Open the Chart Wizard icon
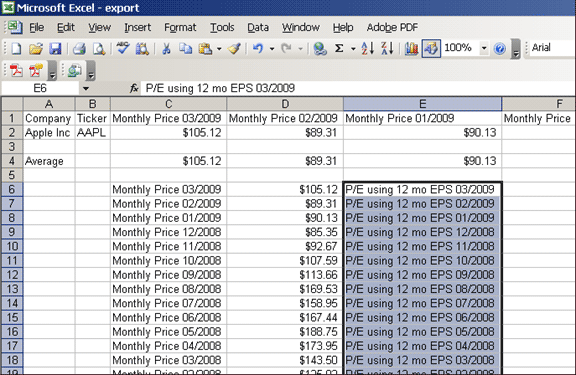 tap(411, 48)
